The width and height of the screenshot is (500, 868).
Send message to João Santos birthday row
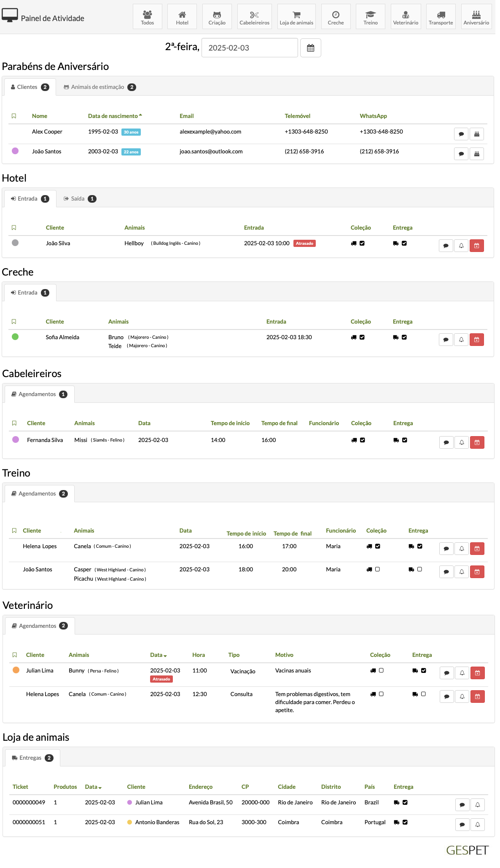[461, 154]
